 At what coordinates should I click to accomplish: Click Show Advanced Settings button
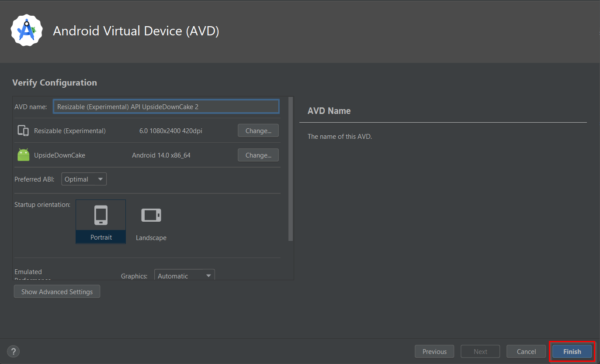click(57, 292)
